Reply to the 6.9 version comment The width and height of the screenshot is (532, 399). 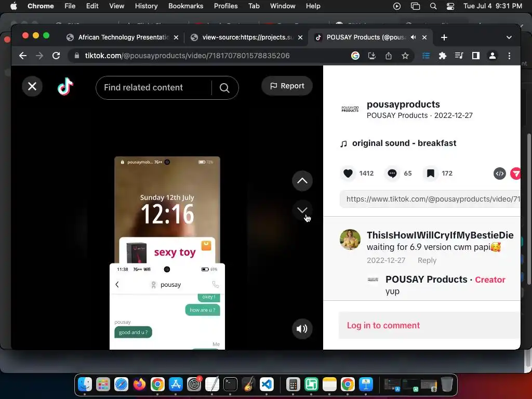(x=427, y=260)
